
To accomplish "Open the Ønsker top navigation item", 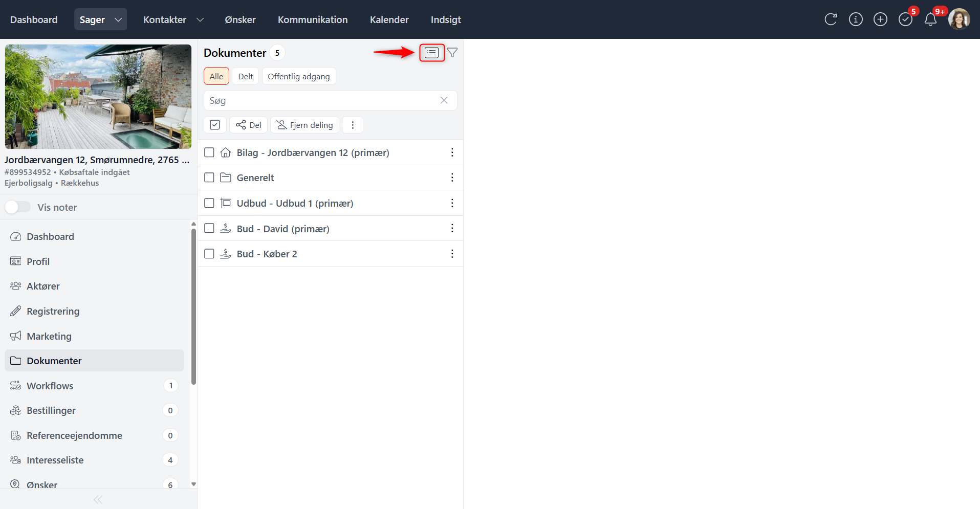I will [x=240, y=19].
